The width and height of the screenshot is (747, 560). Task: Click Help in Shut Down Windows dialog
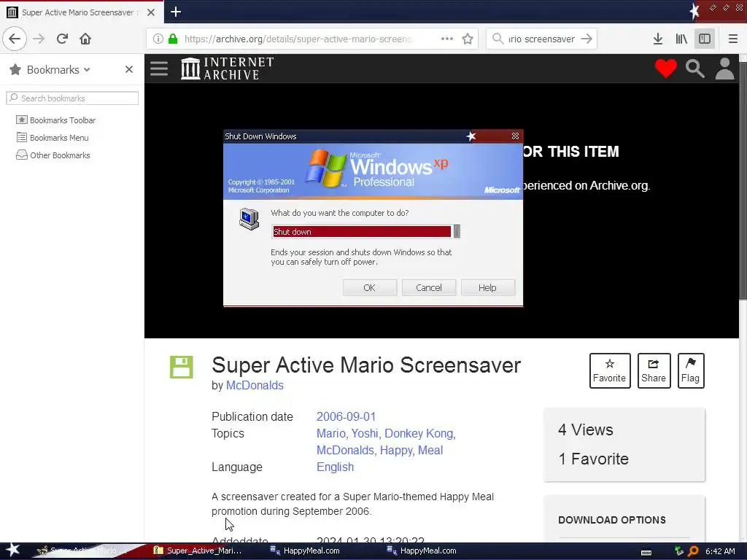point(487,287)
